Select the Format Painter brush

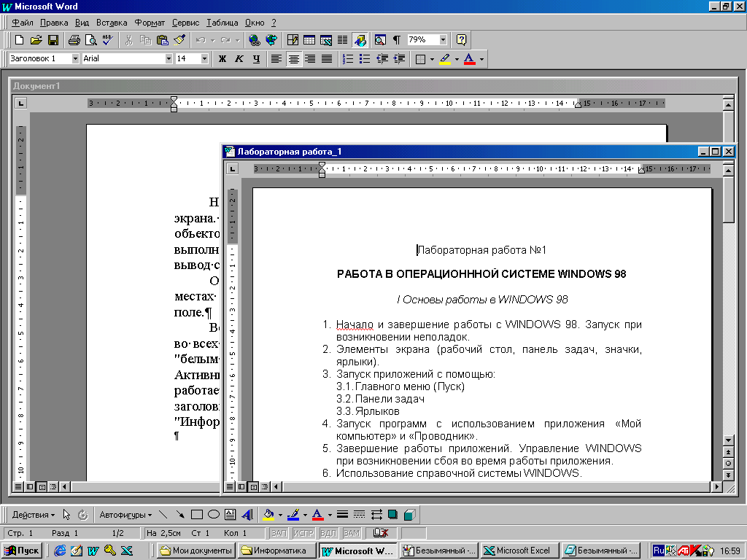pos(179,40)
